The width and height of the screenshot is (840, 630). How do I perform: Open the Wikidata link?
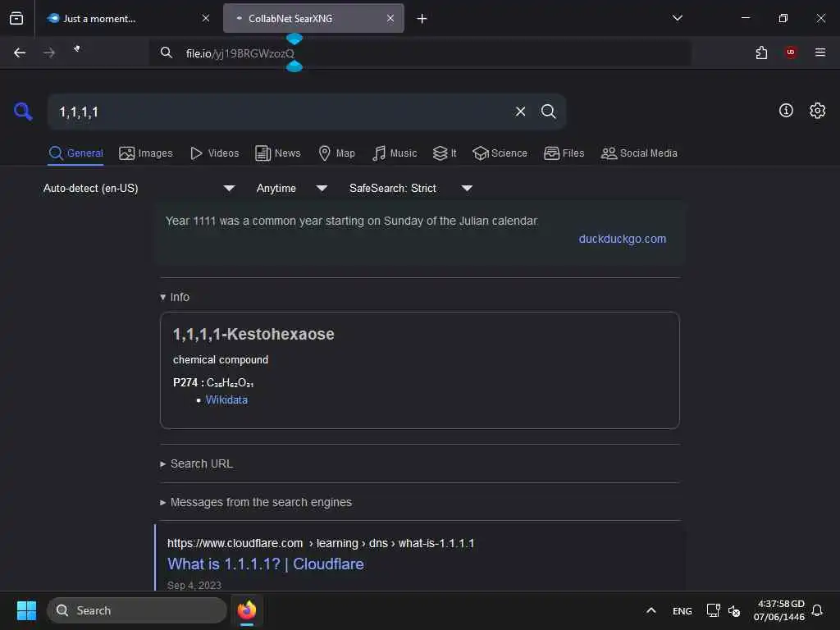(226, 399)
